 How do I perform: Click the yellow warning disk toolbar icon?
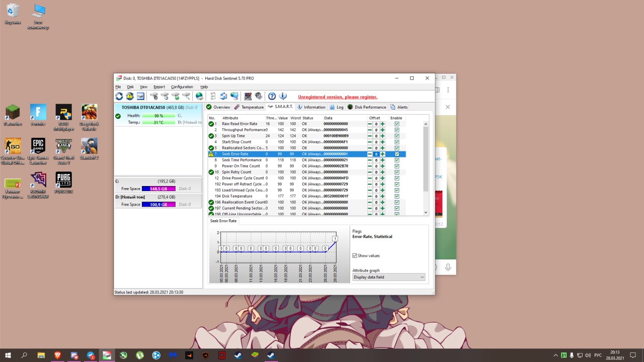(130, 96)
